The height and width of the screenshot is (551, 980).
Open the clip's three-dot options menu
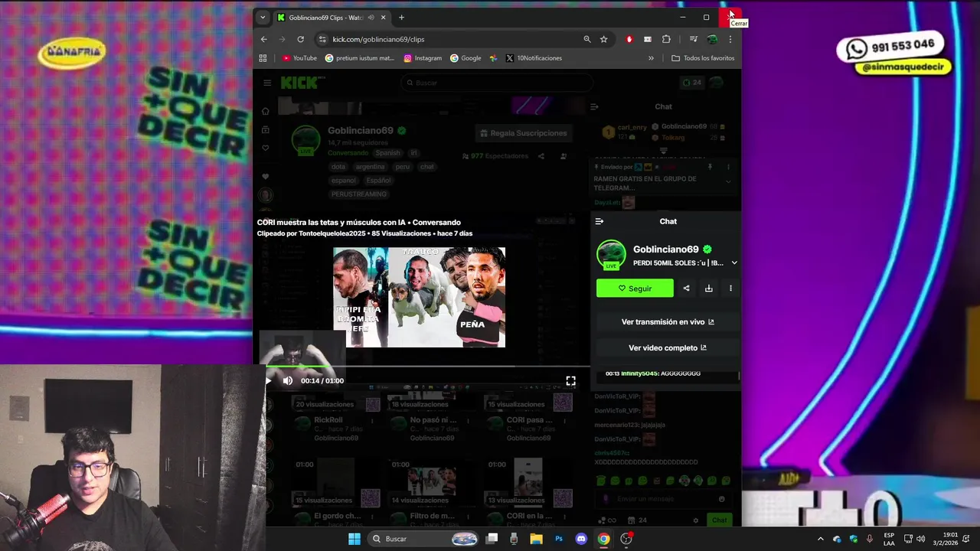(730, 289)
